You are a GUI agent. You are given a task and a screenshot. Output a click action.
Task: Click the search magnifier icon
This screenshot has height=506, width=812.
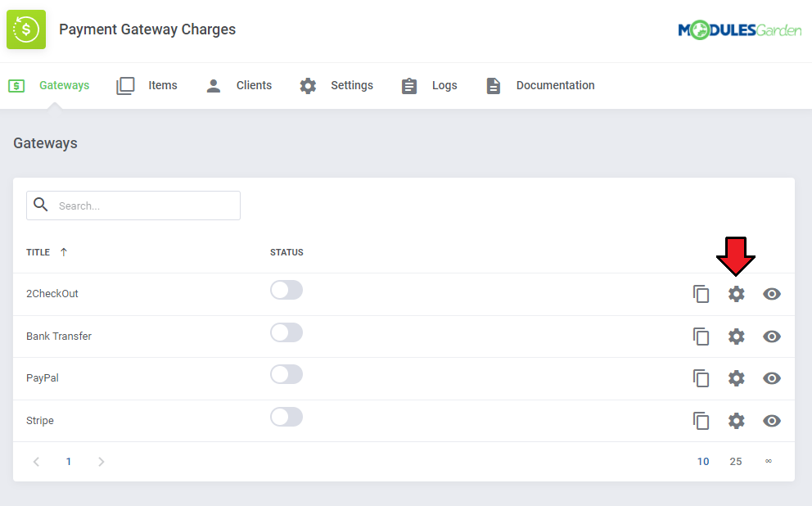[40, 205]
